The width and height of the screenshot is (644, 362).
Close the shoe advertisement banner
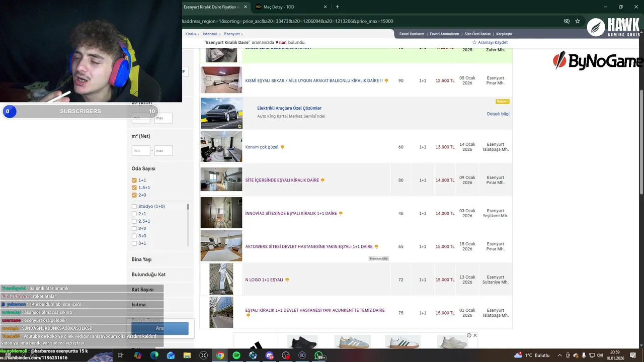(475, 335)
